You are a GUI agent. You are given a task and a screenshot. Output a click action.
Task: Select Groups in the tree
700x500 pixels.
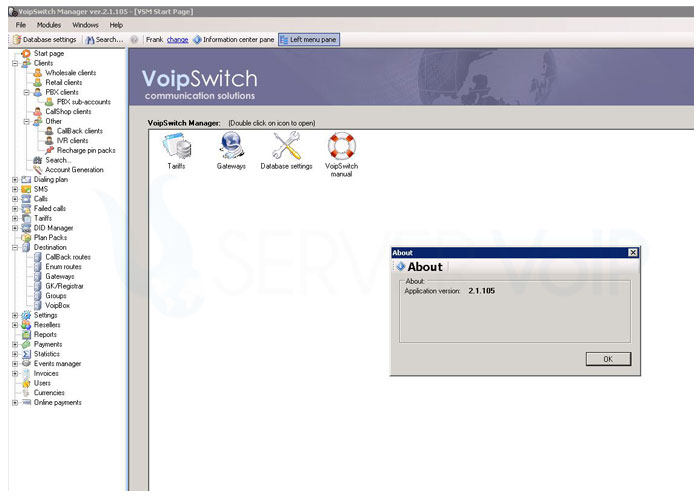click(x=56, y=296)
